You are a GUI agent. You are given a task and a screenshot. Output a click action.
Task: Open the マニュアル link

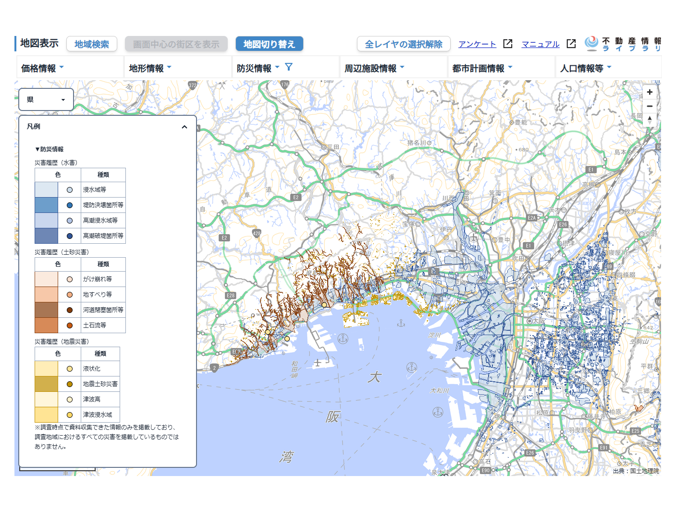point(540,44)
